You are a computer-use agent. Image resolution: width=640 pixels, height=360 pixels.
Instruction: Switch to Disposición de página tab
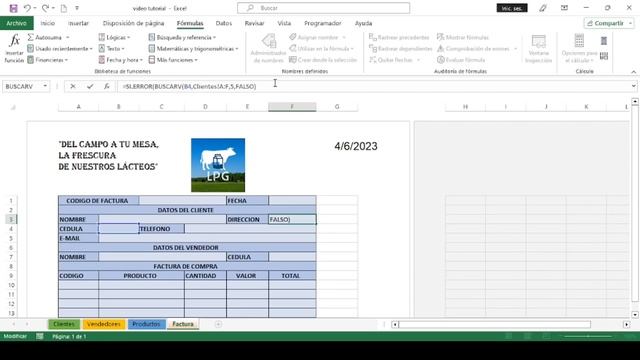coord(133,23)
